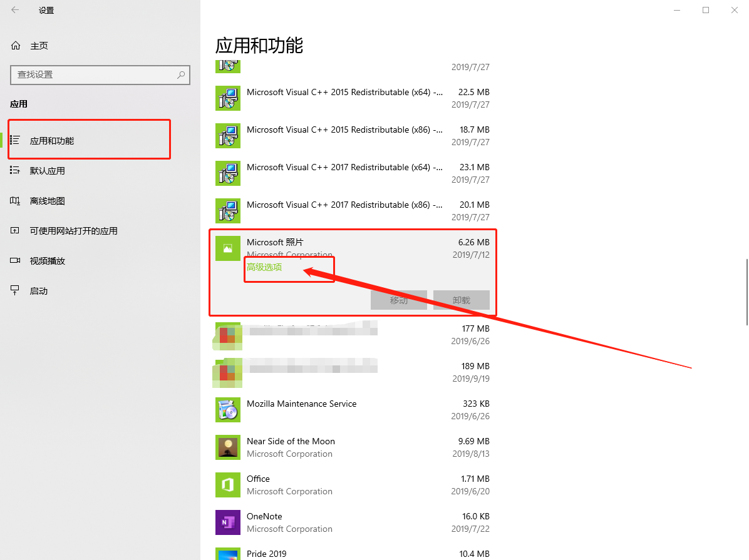Click the Pride 2019 icon
Image resolution: width=749 pixels, height=560 pixels.
[228, 554]
